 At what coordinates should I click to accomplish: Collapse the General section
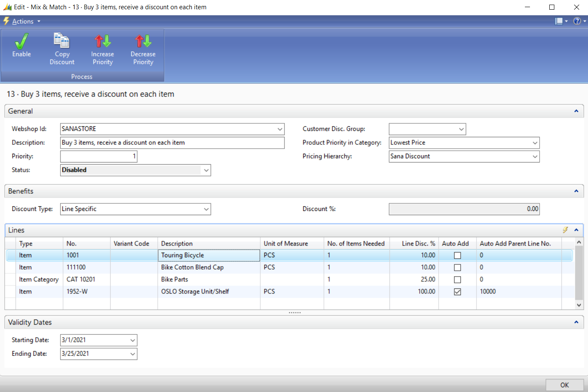tap(576, 111)
